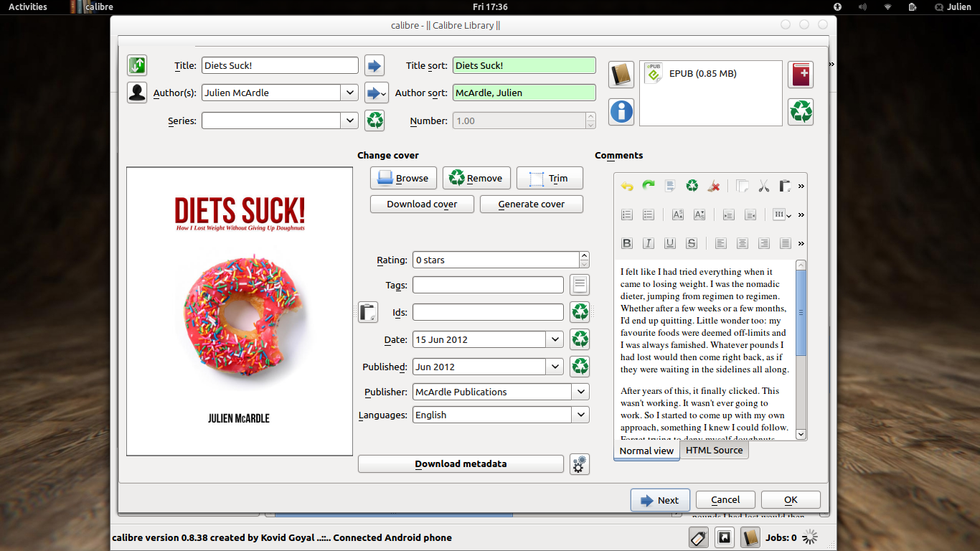Open clock Fri 17:36 menu
The image size is (980, 551).
[x=490, y=6]
